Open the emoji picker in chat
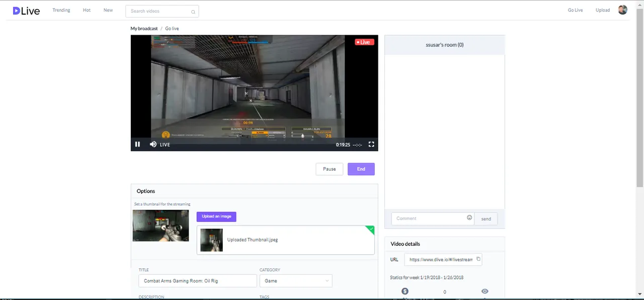Screen dimensions: 644x300 click(469, 218)
